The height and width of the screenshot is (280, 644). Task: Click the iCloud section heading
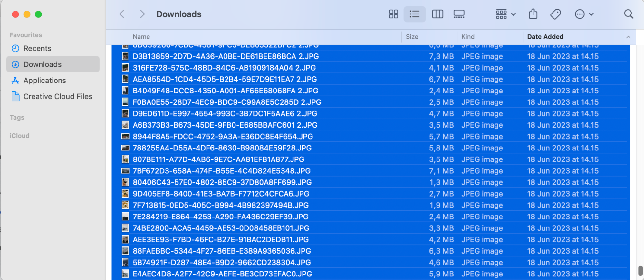pos(20,136)
